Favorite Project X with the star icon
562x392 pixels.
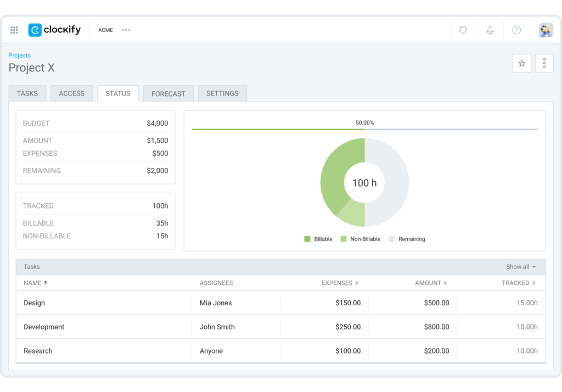click(521, 63)
